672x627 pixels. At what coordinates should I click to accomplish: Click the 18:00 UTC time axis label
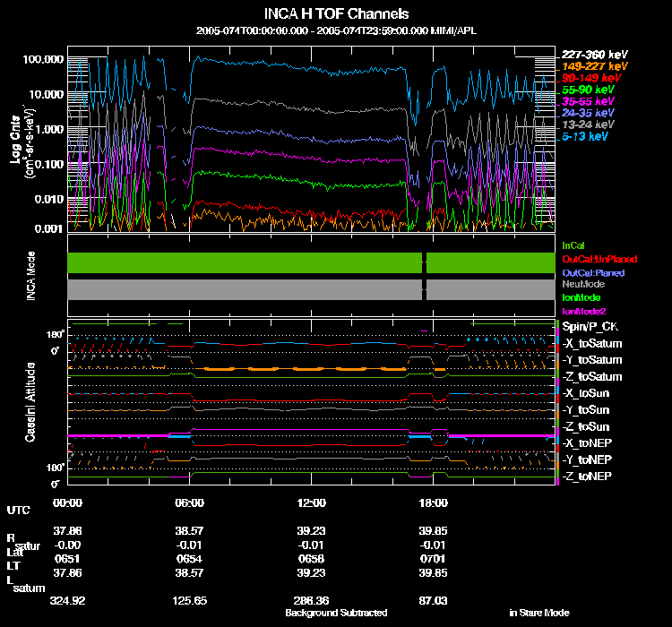[x=433, y=502]
